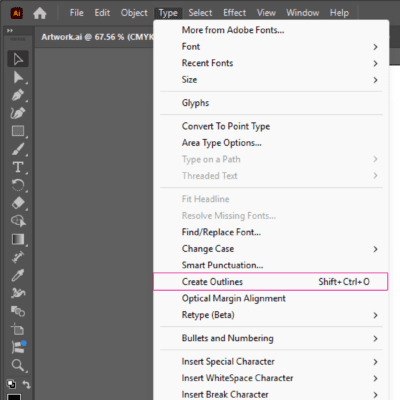Select the Gradient tool
Screen dimensions: 400x400
pyautogui.click(x=18, y=239)
